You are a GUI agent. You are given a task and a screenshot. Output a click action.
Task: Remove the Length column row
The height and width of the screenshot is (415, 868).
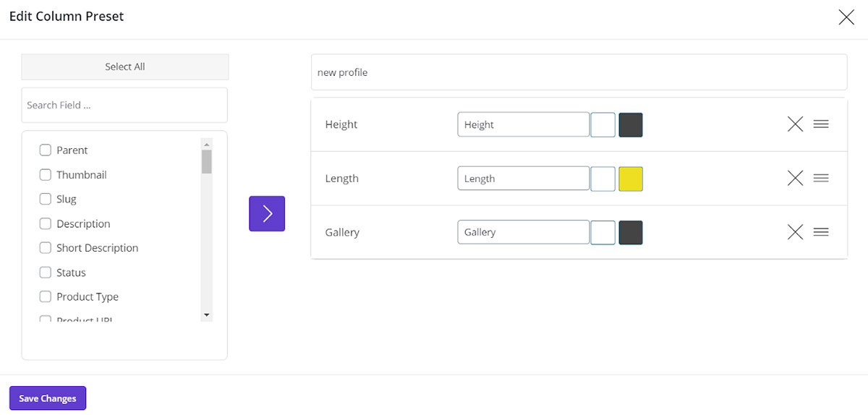[x=795, y=179]
